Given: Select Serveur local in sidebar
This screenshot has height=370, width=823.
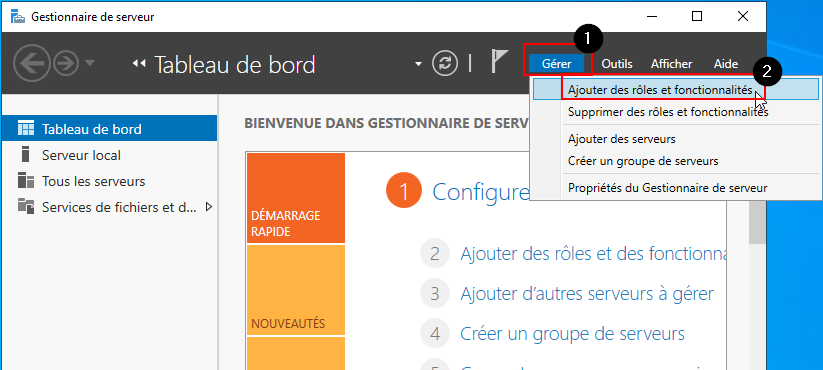Looking at the screenshot, I should pos(109,155).
